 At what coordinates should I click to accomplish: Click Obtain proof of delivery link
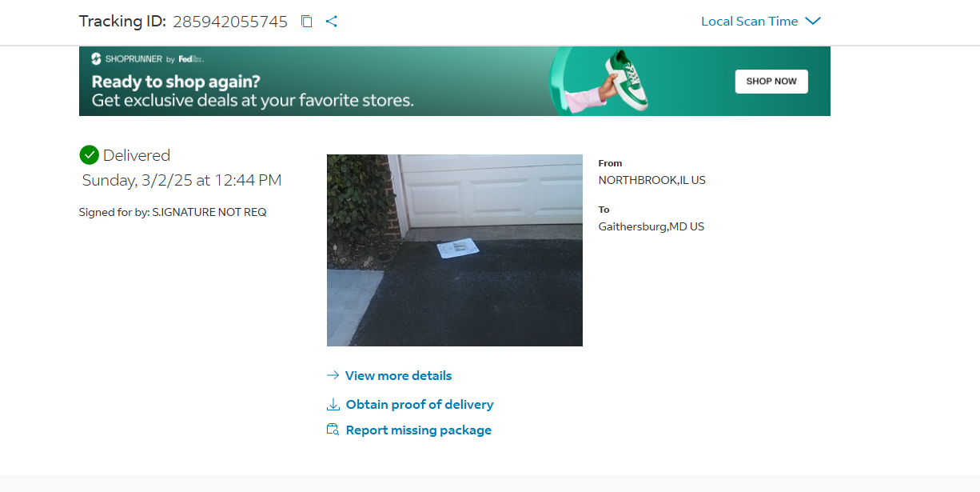click(x=420, y=405)
